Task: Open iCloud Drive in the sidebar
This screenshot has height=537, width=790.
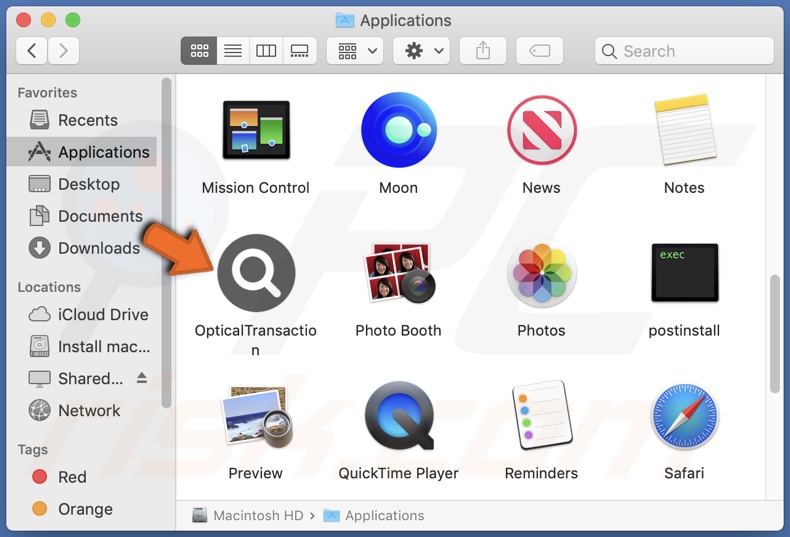Action: pyautogui.click(x=82, y=314)
